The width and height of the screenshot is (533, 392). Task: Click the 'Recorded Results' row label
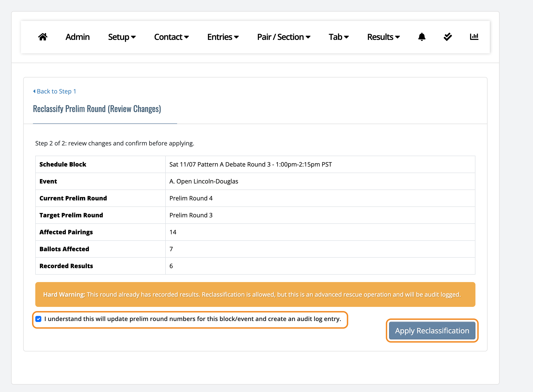tap(66, 266)
